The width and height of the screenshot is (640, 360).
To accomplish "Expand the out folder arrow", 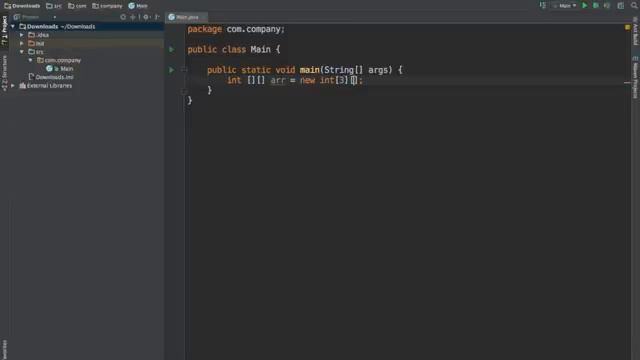I will click(x=22, y=43).
